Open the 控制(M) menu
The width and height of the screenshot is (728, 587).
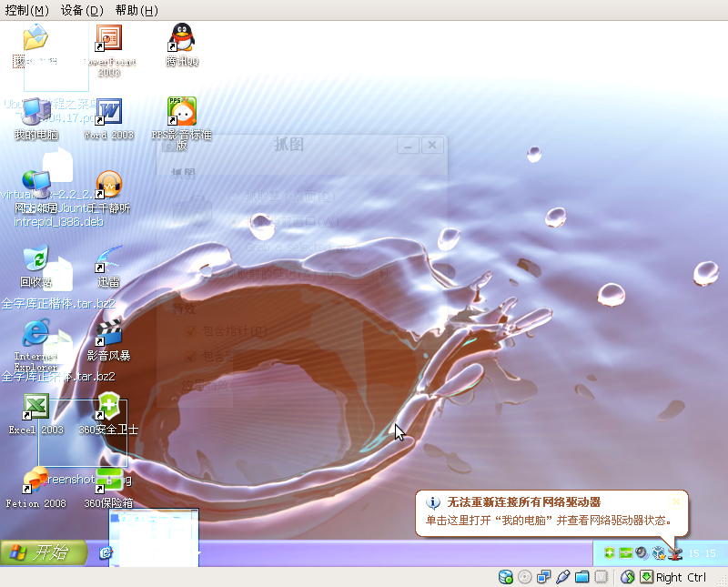(x=26, y=10)
